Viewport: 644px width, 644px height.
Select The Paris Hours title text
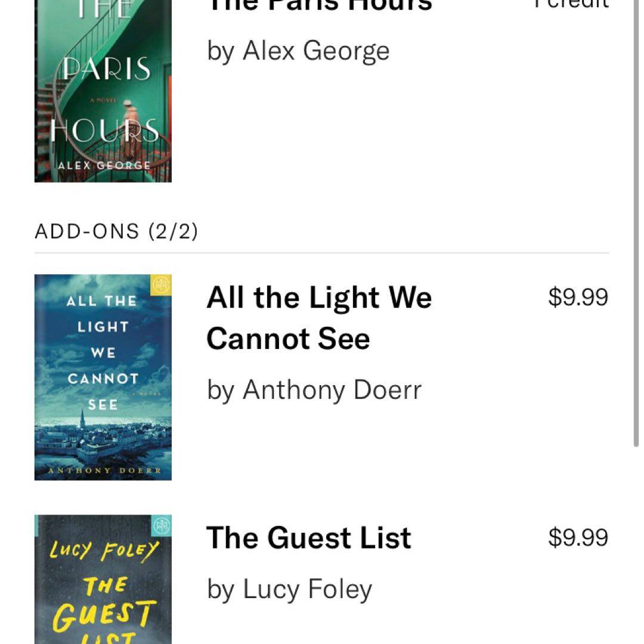pyautogui.click(x=319, y=5)
